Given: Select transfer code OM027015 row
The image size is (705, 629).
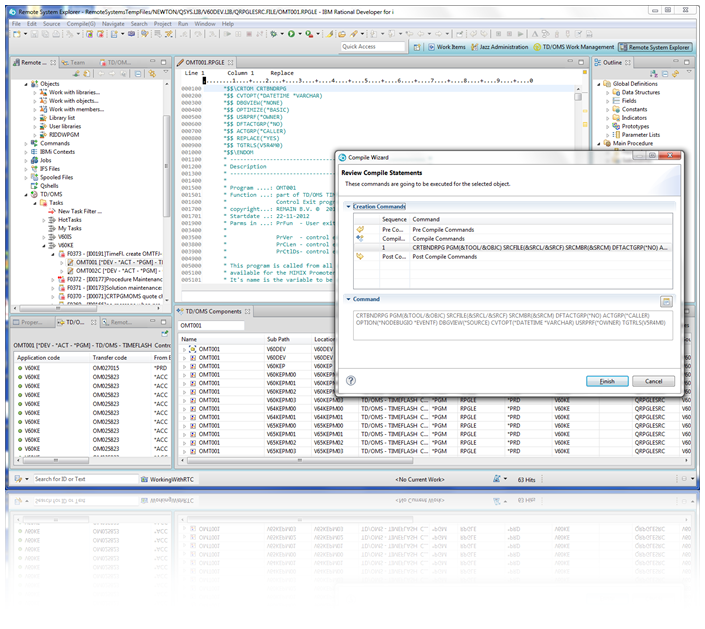Looking at the screenshot, I should (x=94, y=368).
